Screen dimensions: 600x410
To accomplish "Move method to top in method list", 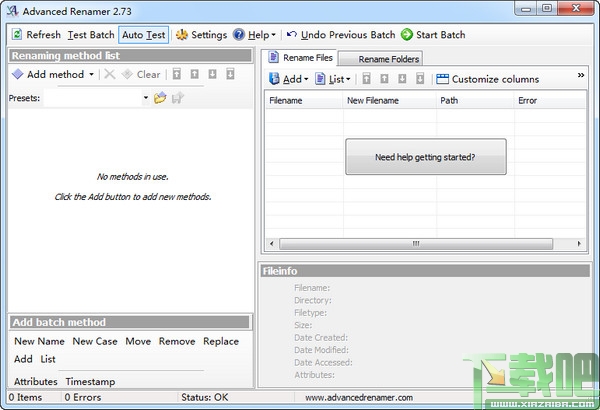I will 176,74.
